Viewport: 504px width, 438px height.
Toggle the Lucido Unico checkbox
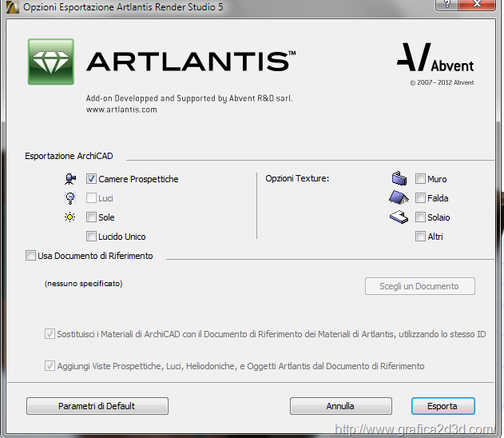[92, 237]
